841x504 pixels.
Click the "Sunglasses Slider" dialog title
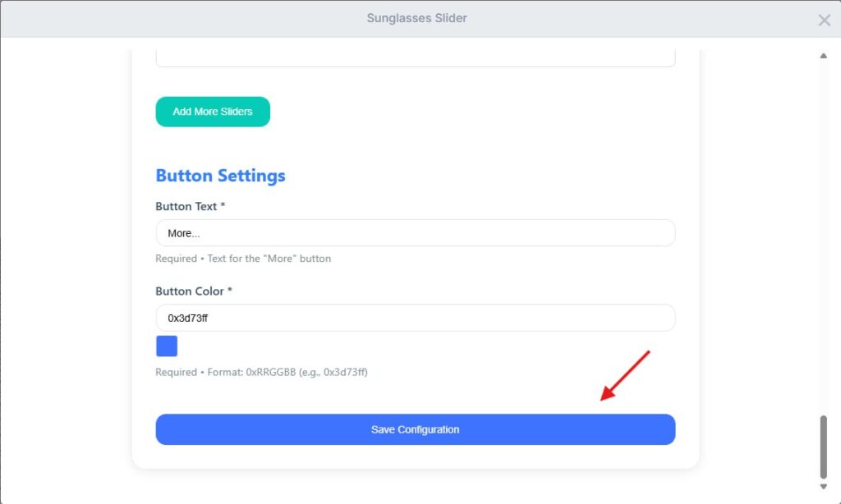tap(416, 18)
